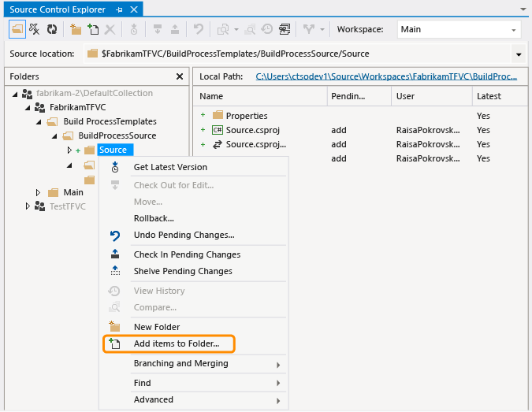Click the View History toolbar icon

pos(267,29)
